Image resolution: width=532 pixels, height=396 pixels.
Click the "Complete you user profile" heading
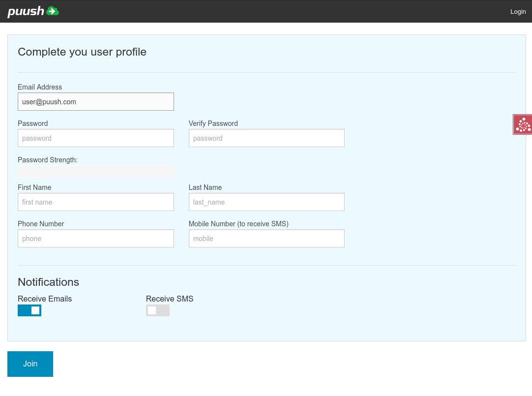82,52
